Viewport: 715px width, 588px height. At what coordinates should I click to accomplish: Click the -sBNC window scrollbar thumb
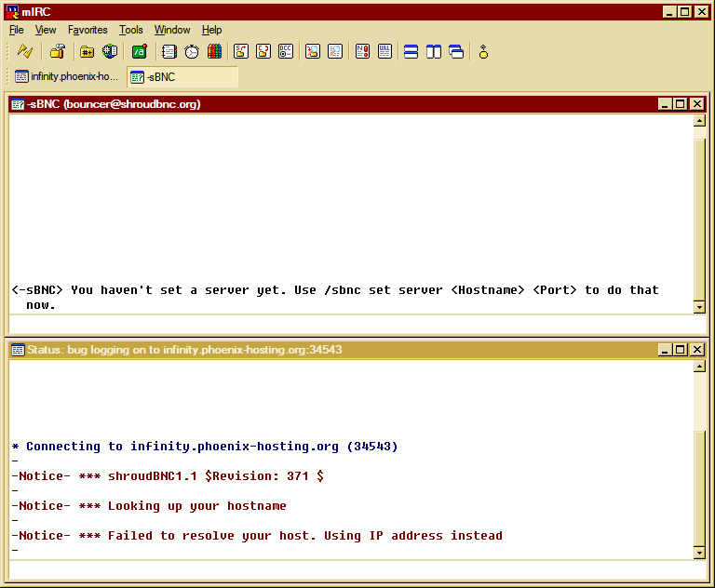(x=699, y=219)
